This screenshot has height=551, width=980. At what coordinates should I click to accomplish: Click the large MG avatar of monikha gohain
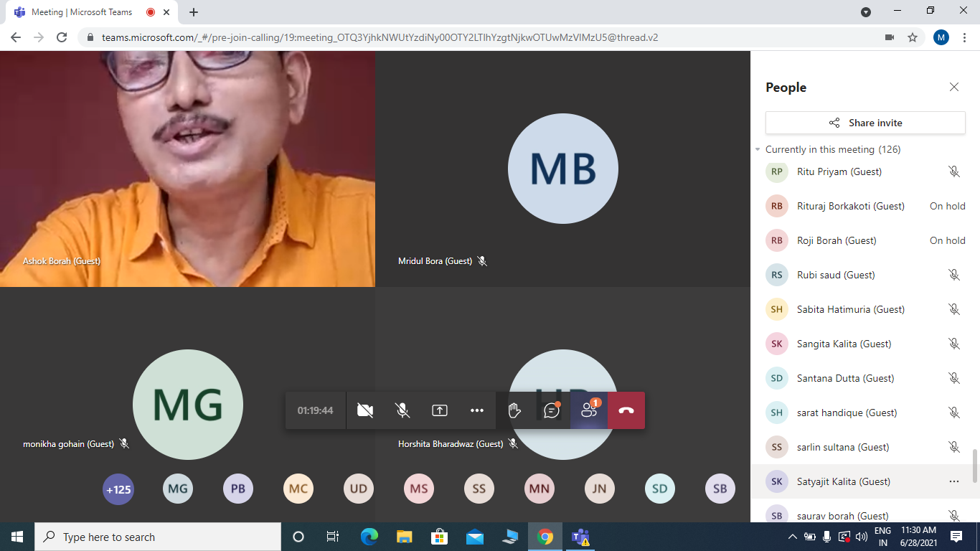188,405
